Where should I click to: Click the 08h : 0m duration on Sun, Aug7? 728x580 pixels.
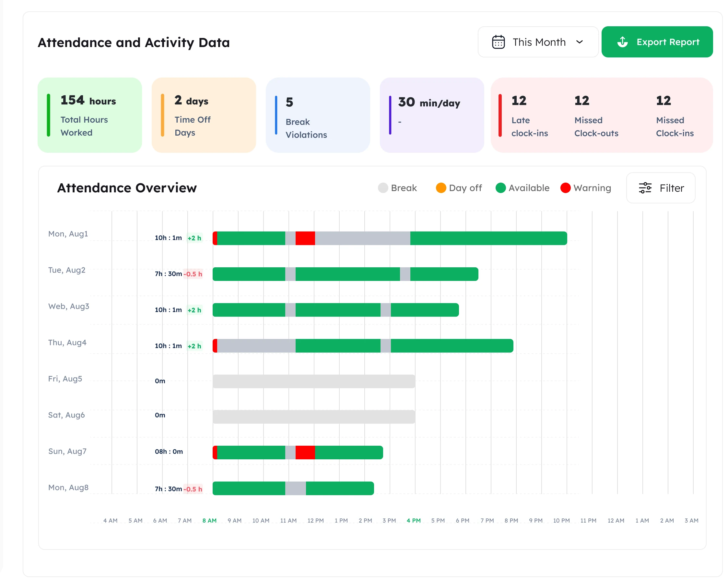pos(169,452)
